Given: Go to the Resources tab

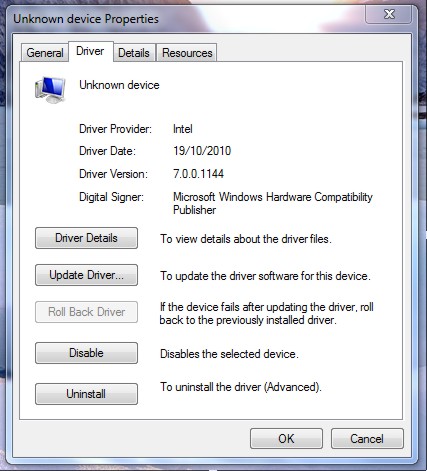Looking at the screenshot, I should 187,53.
